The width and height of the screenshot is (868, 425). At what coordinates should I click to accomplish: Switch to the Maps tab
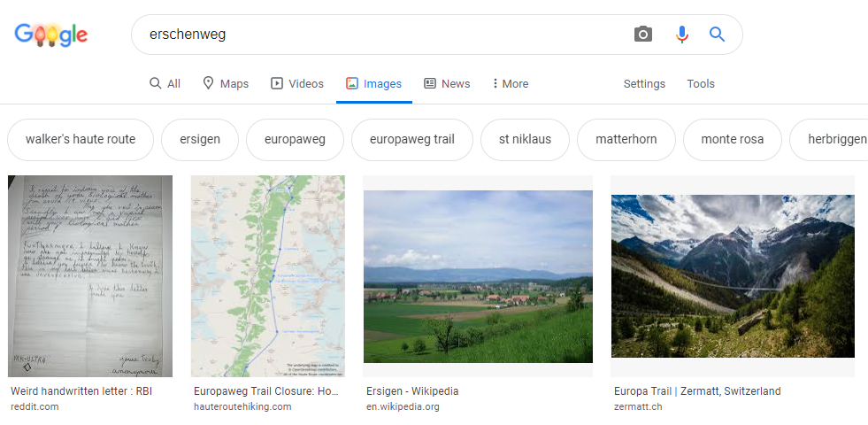click(226, 84)
